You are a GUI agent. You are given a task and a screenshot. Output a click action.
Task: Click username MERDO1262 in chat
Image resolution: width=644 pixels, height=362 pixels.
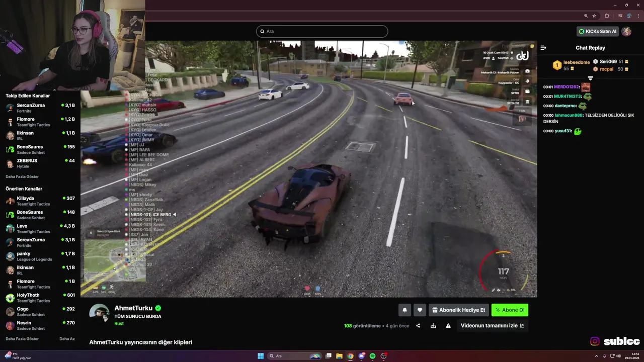pos(567,87)
